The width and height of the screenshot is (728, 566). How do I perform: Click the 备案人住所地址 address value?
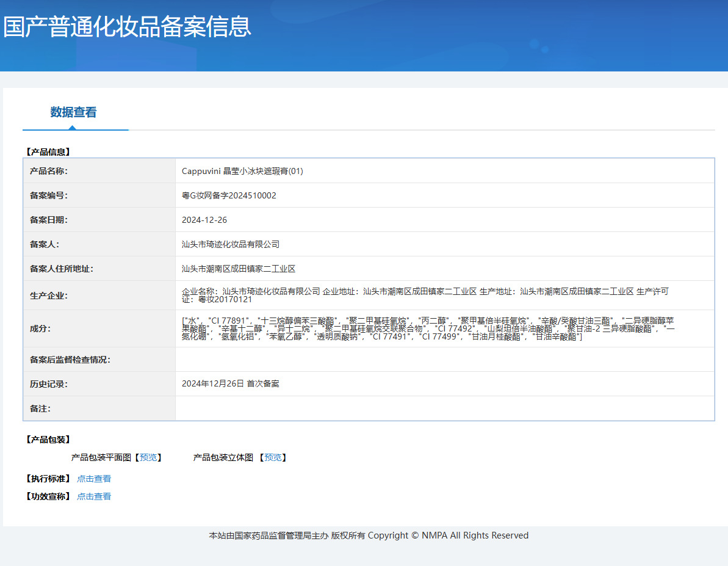(x=239, y=269)
